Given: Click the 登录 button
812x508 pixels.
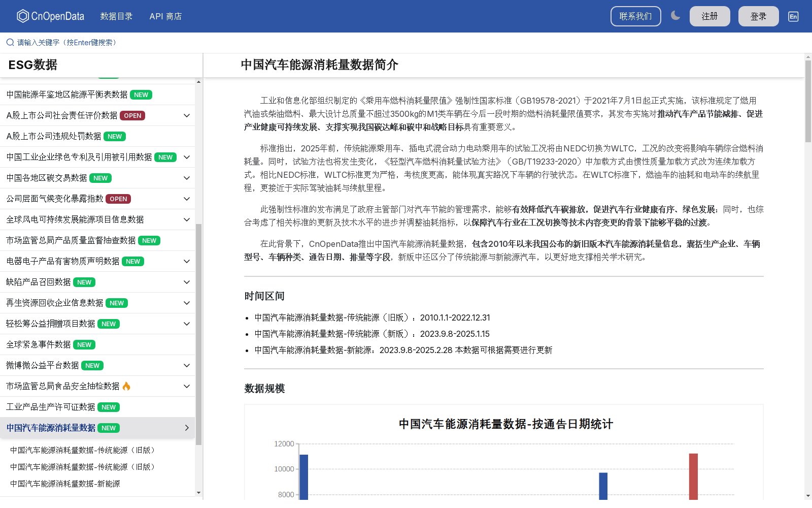Looking at the screenshot, I should (758, 16).
